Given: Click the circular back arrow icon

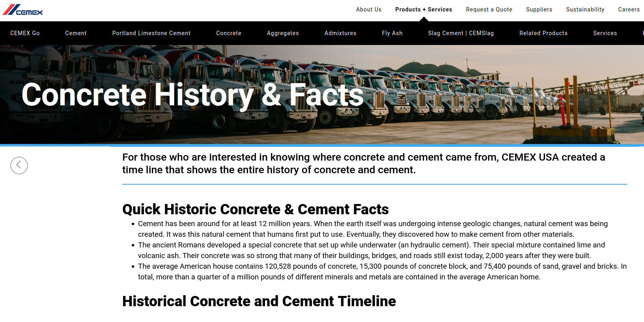Looking at the screenshot, I should point(19,165).
